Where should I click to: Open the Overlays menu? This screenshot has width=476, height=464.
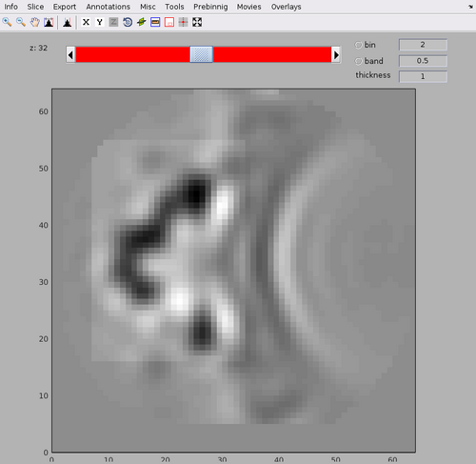coord(286,7)
